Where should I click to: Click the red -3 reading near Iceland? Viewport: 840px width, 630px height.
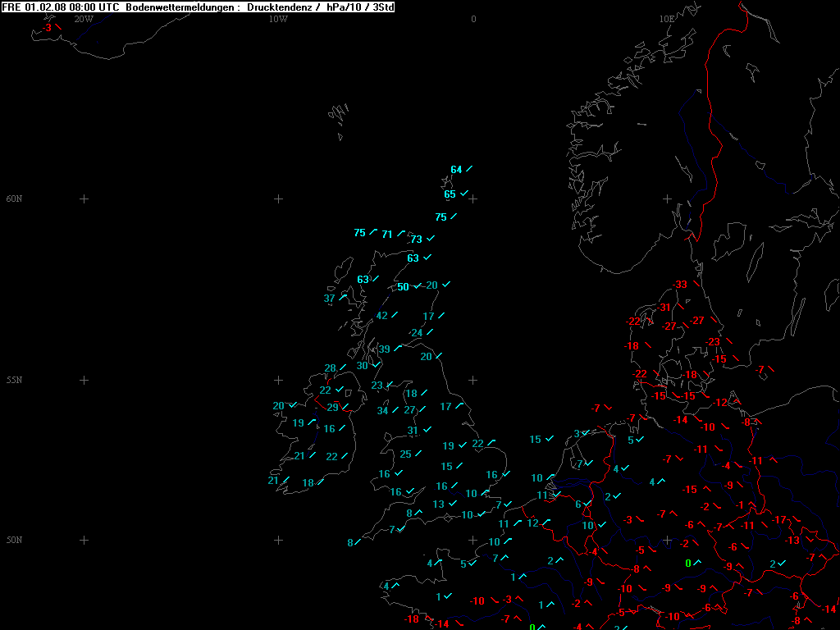(47, 28)
